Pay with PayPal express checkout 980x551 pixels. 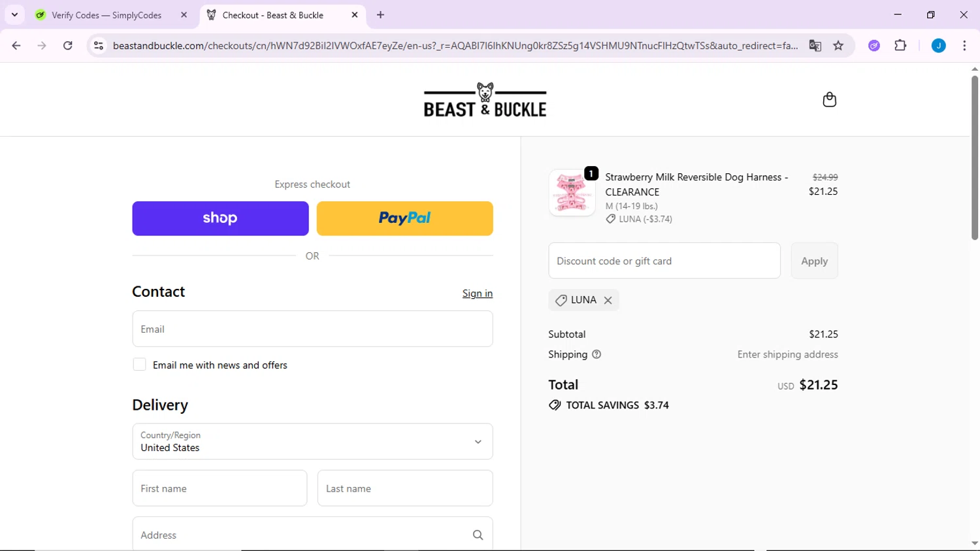tap(404, 218)
